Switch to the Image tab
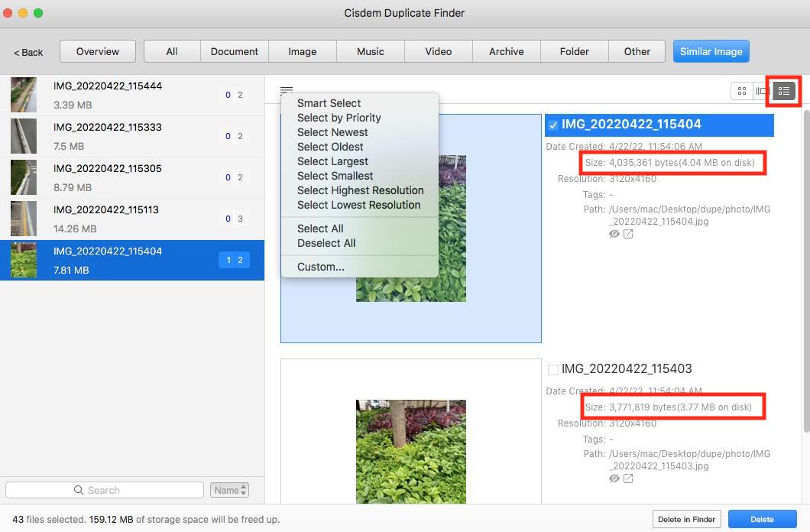Viewport: 810px width, 532px height. coord(302,51)
